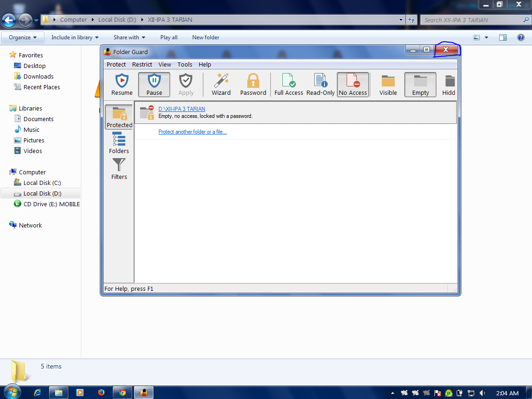Change view using the views icon
The image size is (532, 399).
pyautogui.click(x=477, y=37)
